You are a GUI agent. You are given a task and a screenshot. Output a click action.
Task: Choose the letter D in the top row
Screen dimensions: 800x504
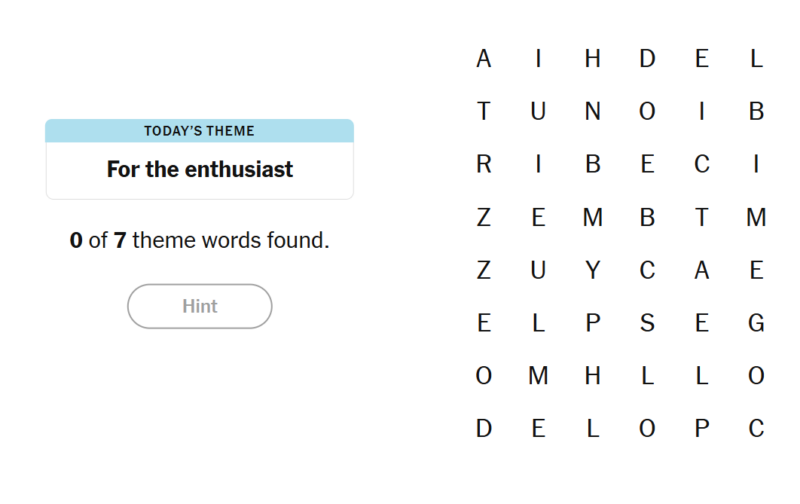coord(647,59)
